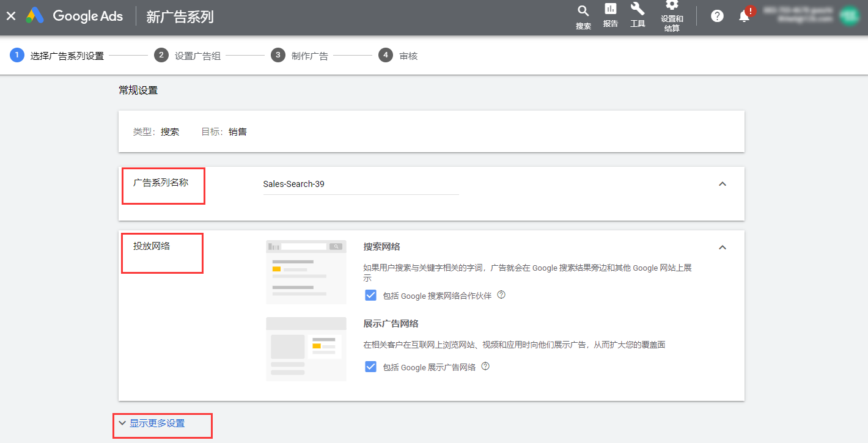This screenshot has width=868, height=443.
Task: Open the 工具 wrench tools icon
Action: [x=638, y=15]
